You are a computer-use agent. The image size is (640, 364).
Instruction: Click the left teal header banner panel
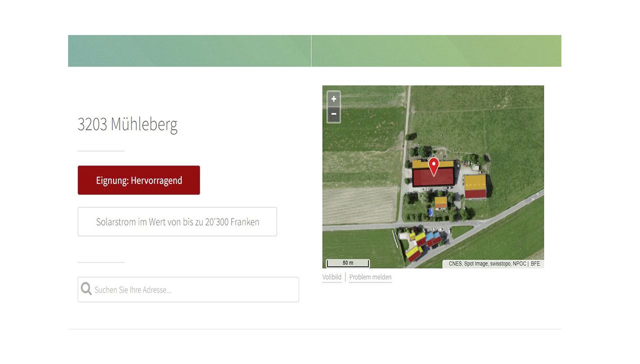[x=189, y=50]
